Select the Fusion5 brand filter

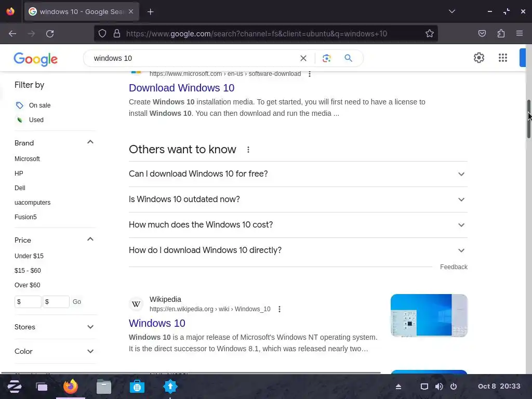click(x=25, y=217)
